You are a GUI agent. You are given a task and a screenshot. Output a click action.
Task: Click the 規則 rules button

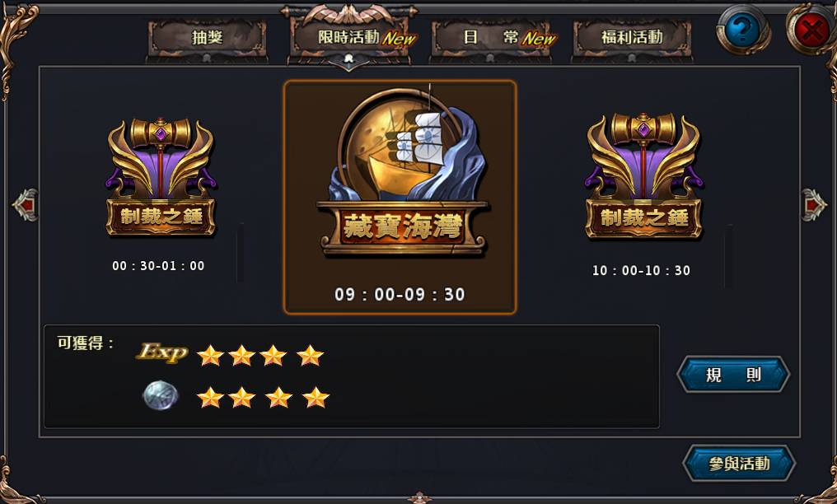[733, 375]
